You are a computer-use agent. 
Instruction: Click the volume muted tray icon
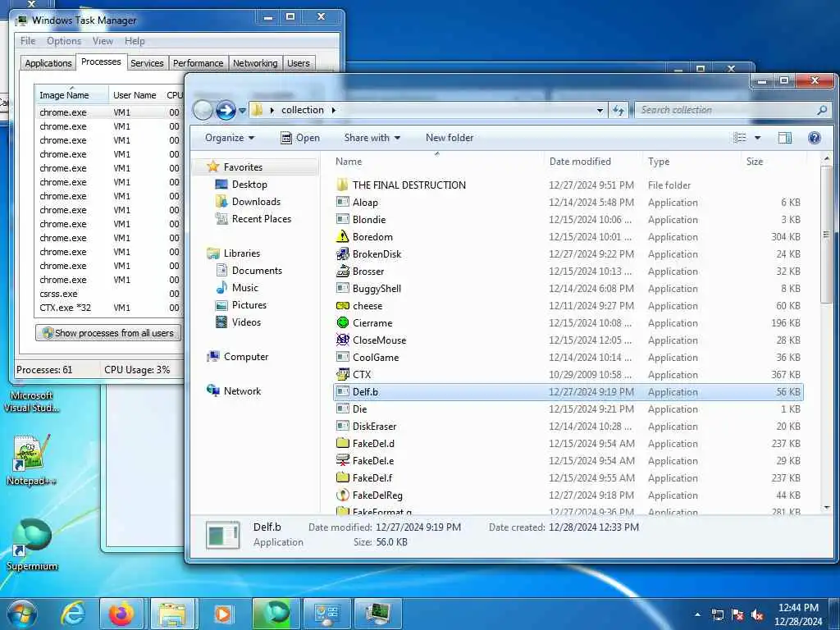[757, 615]
